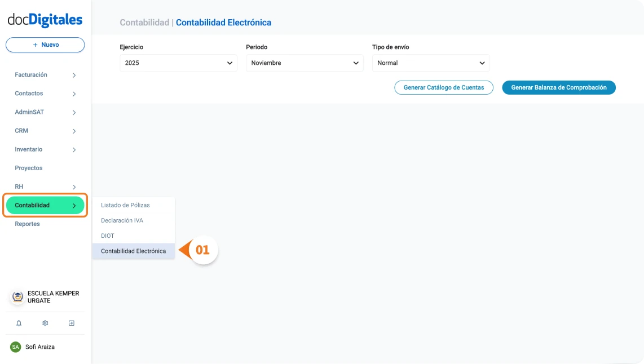The image size is (644, 364).
Task: Open Declaración IVA menu entry
Action: (x=123, y=220)
